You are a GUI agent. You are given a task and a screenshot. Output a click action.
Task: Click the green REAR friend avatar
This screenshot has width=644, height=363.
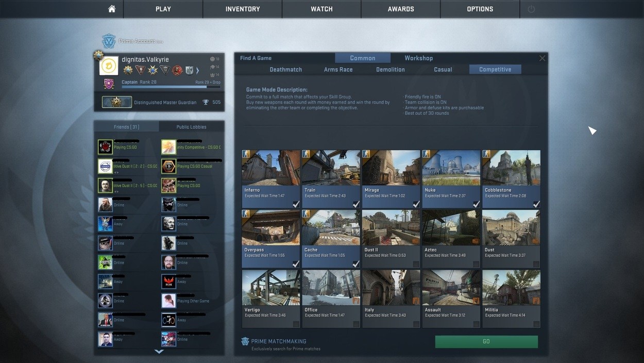[105, 262]
